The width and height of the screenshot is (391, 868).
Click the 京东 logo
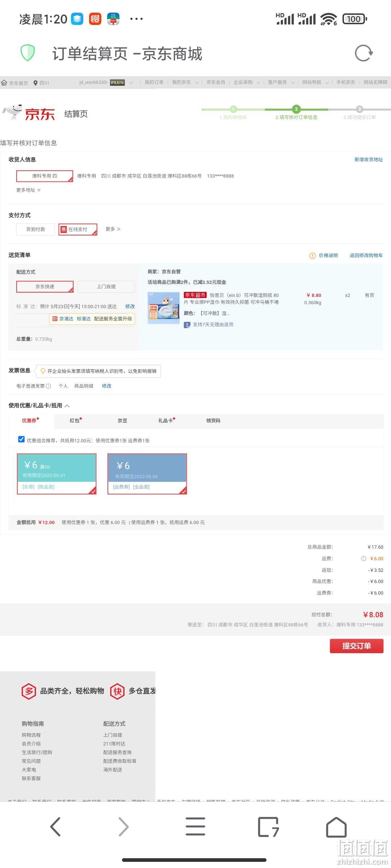coord(29,113)
